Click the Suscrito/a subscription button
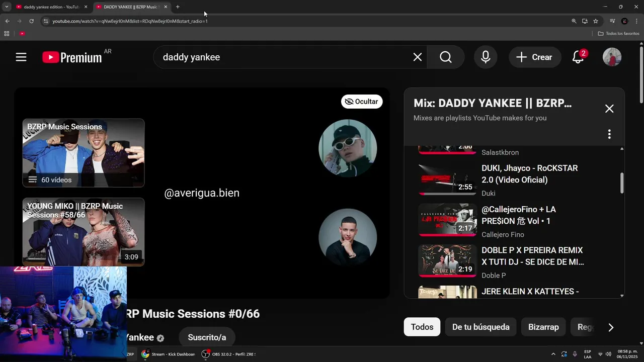 [x=207, y=337]
